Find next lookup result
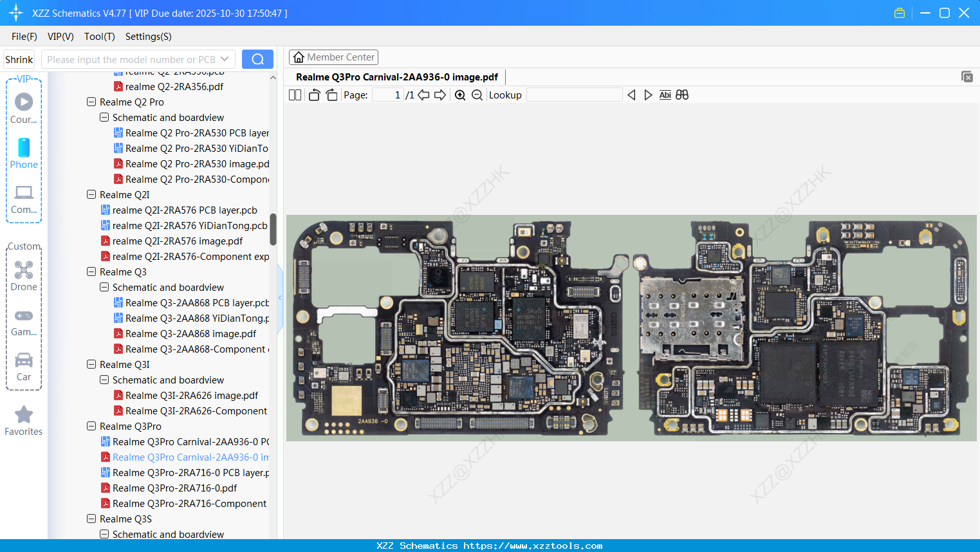Image resolution: width=980 pixels, height=552 pixels. 648,95
